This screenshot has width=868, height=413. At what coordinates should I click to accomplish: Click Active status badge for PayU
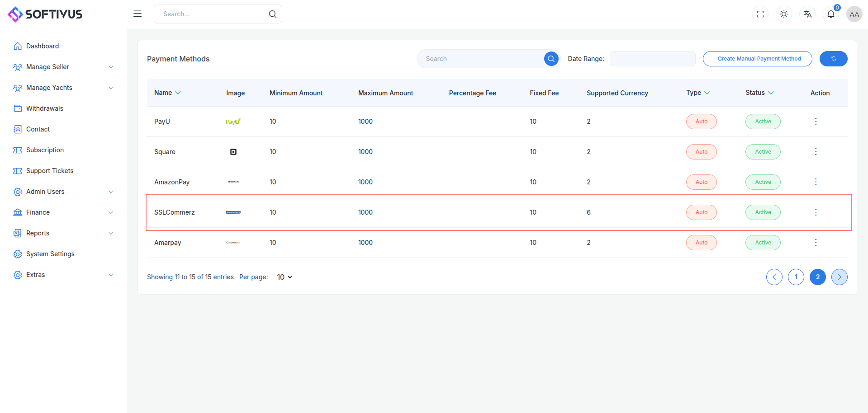point(763,122)
